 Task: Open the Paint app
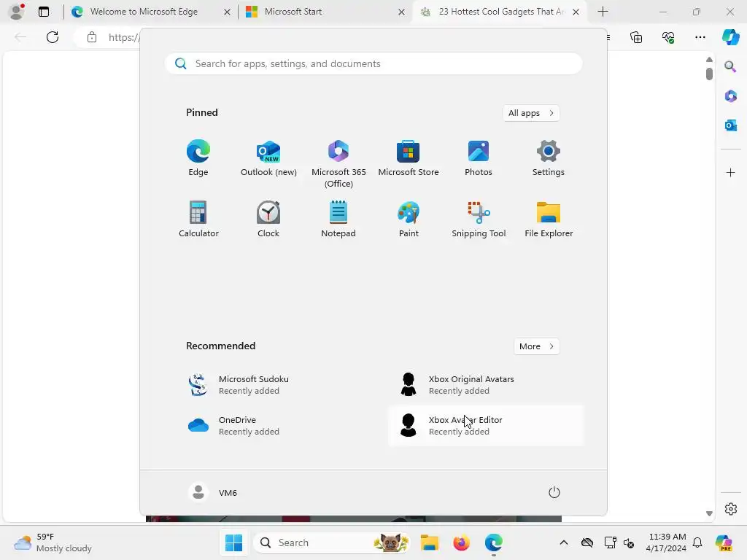point(409,219)
